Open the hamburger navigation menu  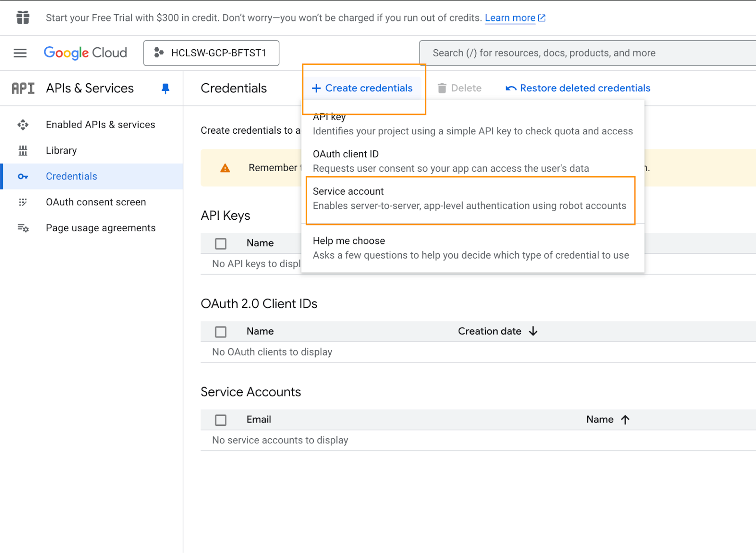[x=20, y=53]
